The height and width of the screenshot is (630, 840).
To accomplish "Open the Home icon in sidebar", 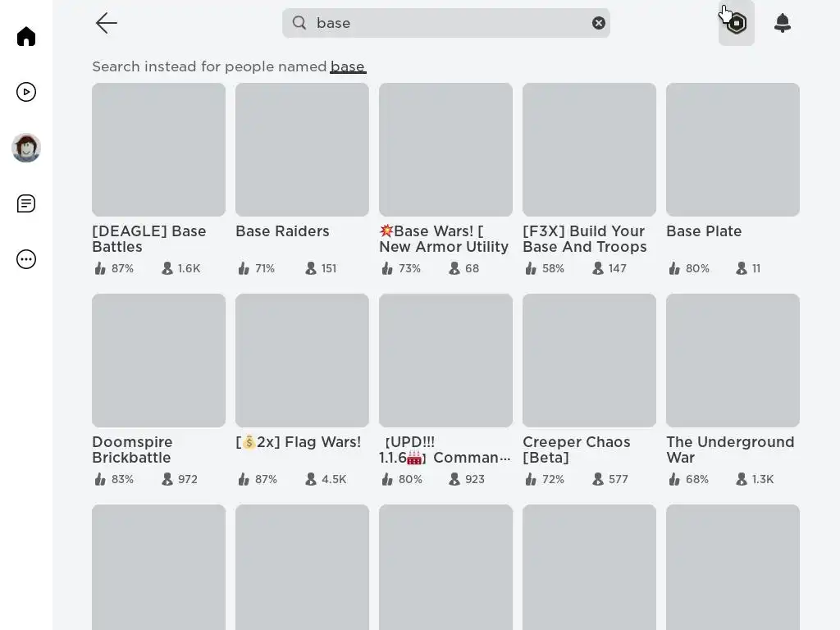I will pos(26,36).
